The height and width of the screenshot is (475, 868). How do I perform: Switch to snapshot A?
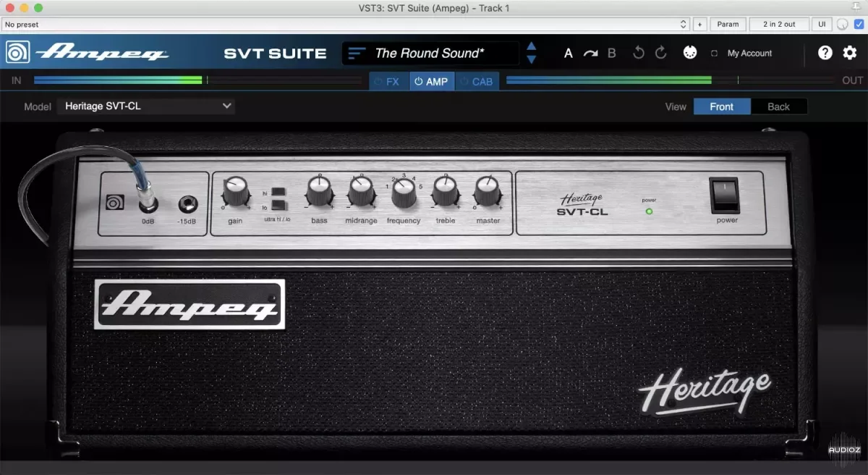click(569, 54)
